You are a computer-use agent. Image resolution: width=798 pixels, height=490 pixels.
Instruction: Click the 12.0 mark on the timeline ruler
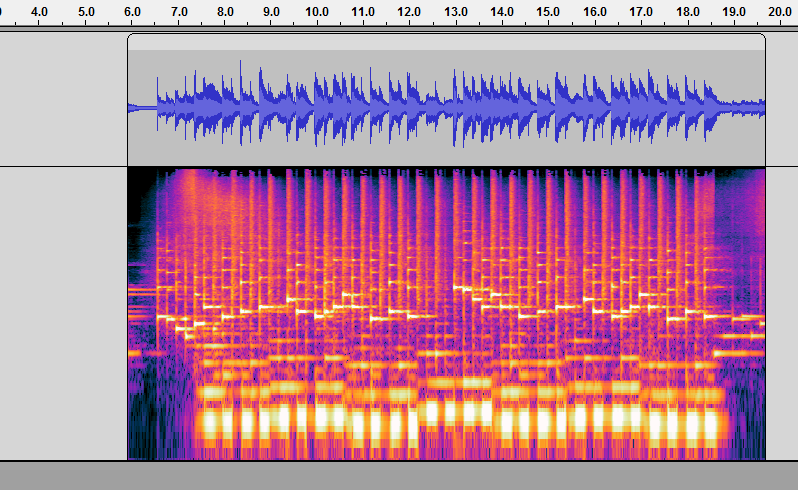tap(409, 12)
